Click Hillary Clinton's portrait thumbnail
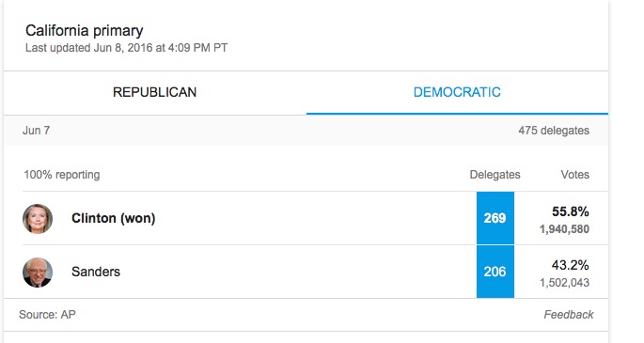Screen dimensions: 644x343 click(x=38, y=219)
